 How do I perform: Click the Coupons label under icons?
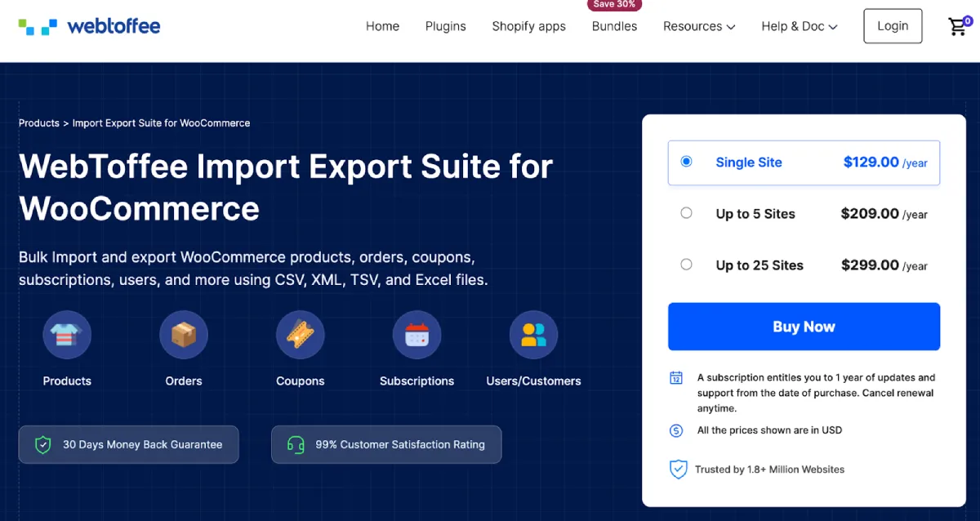click(301, 381)
